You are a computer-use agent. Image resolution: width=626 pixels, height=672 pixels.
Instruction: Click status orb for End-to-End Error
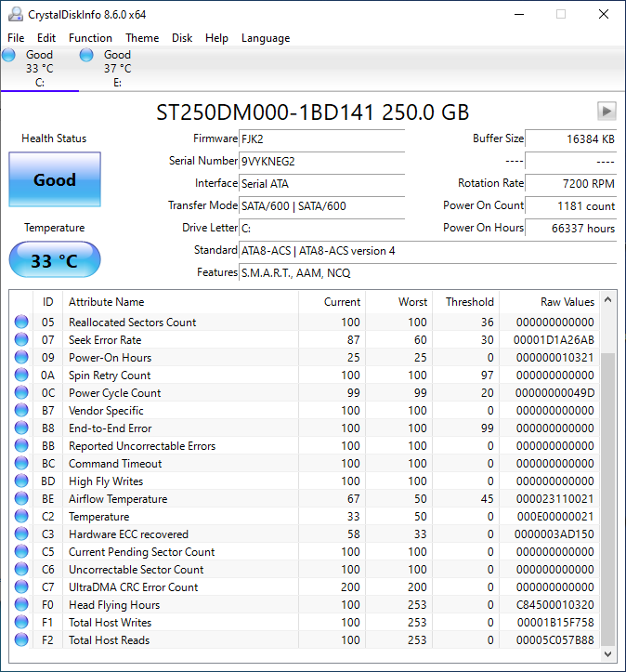(x=21, y=428)
